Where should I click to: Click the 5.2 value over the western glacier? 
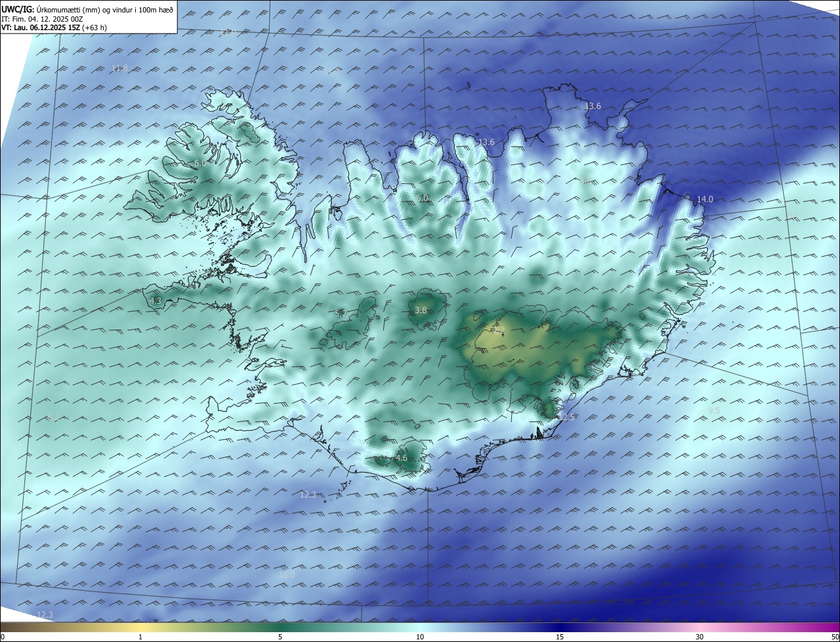point(341,314)
